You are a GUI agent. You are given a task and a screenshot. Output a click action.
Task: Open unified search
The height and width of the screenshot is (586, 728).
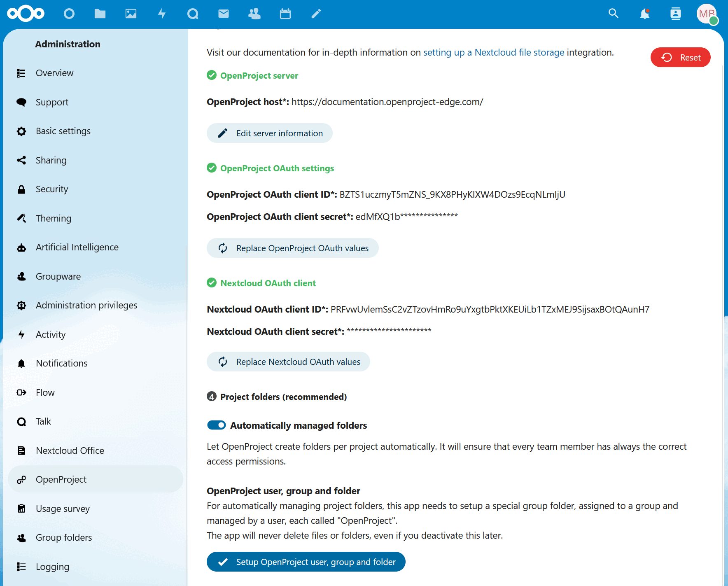[x=614, y=14]
